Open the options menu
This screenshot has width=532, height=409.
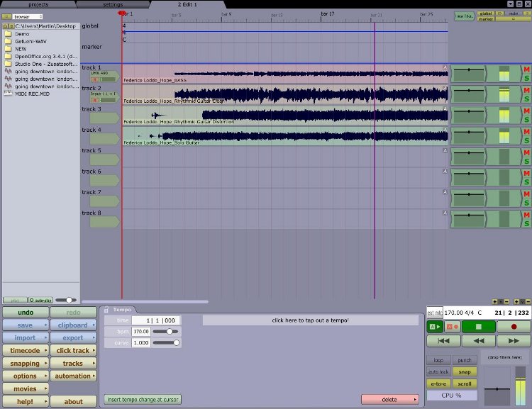pyautogui.click(x=26, y=376)
